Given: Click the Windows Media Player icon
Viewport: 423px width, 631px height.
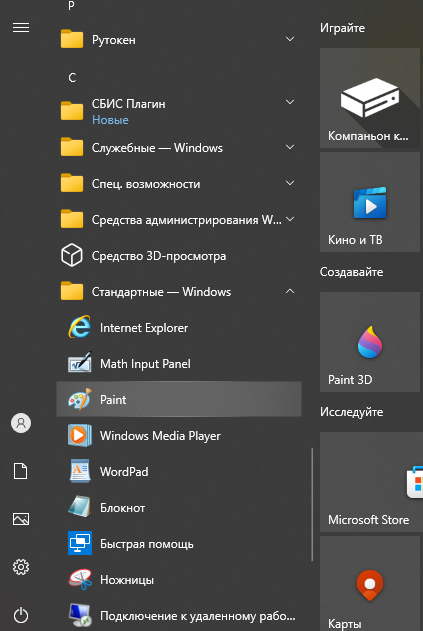Looking at the screenshot, I should click(80, 435).
